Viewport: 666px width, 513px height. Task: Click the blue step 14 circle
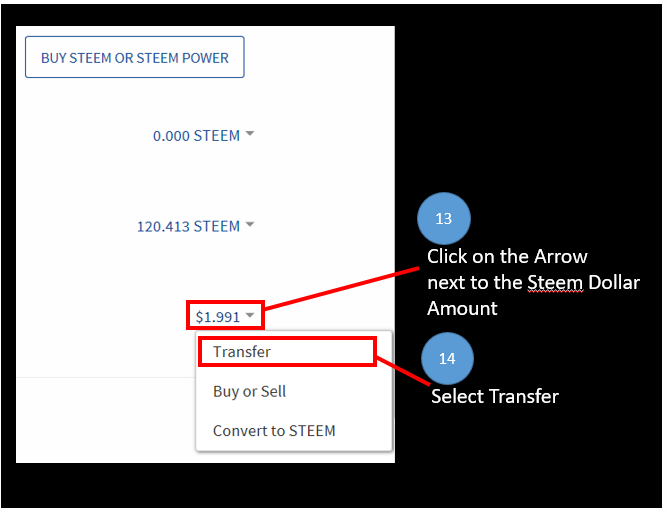446,358
